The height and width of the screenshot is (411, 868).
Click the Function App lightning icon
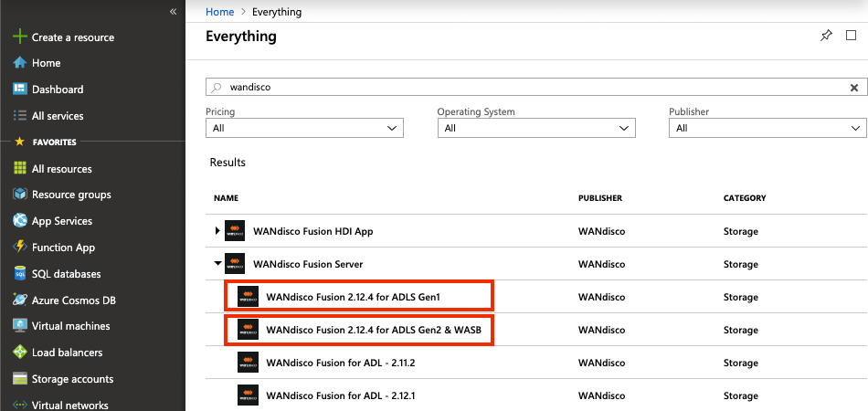20,248
